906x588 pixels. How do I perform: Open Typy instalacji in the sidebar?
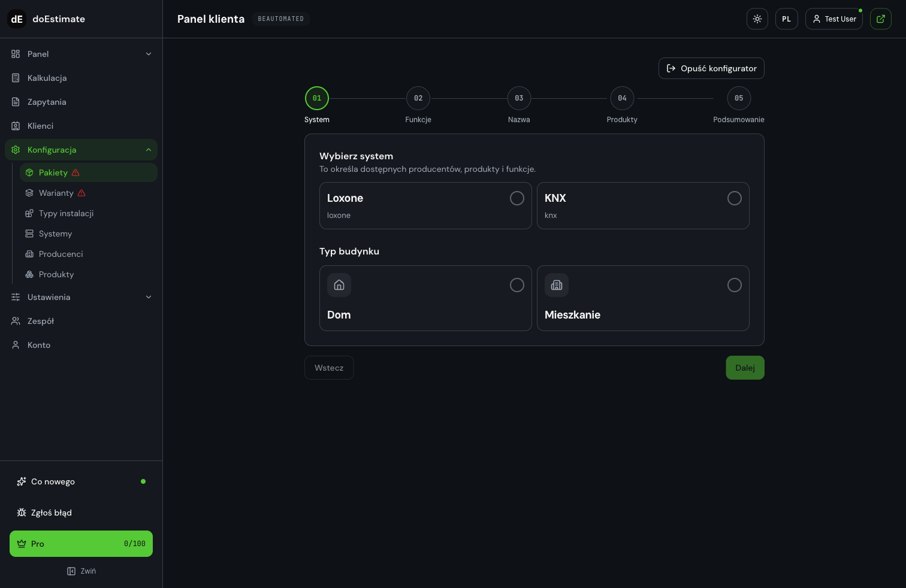click(89, 213)
